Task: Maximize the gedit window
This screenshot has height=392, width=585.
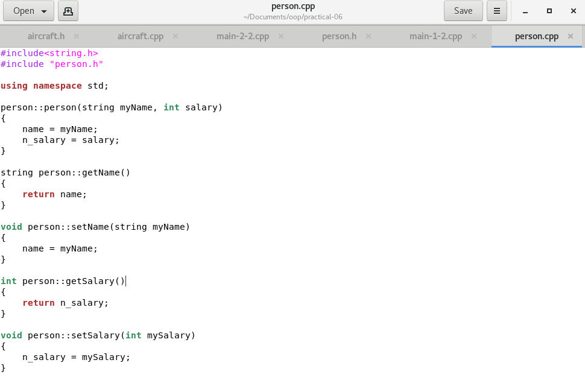Action: click(x=549, y=11)
